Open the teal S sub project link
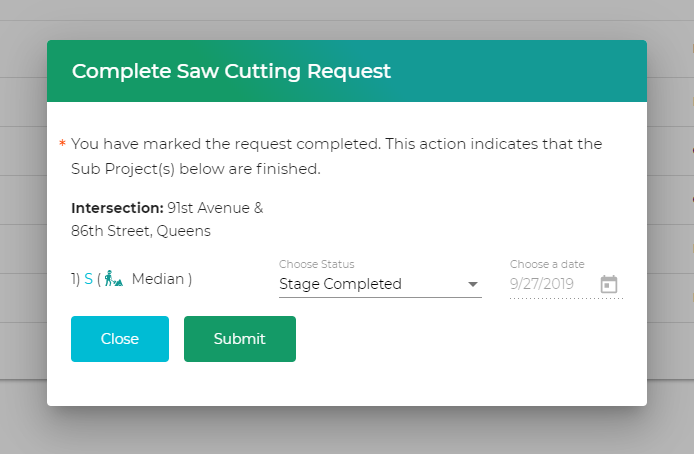The width and height of the screenshot is (694, 454). coord(88,279)
